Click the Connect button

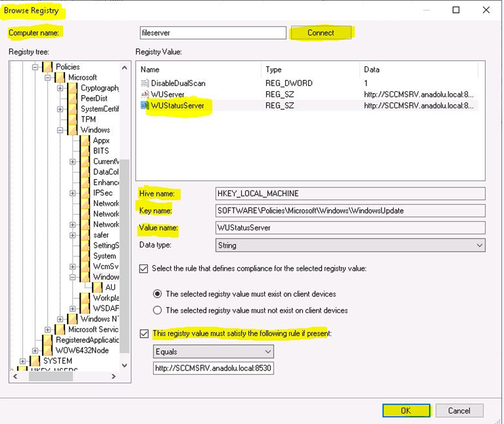321,33
